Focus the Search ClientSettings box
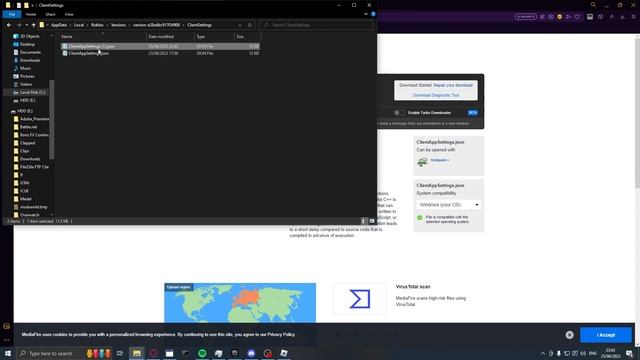The image size is (640, 360). pyautogui.click(x=316, y=25)
